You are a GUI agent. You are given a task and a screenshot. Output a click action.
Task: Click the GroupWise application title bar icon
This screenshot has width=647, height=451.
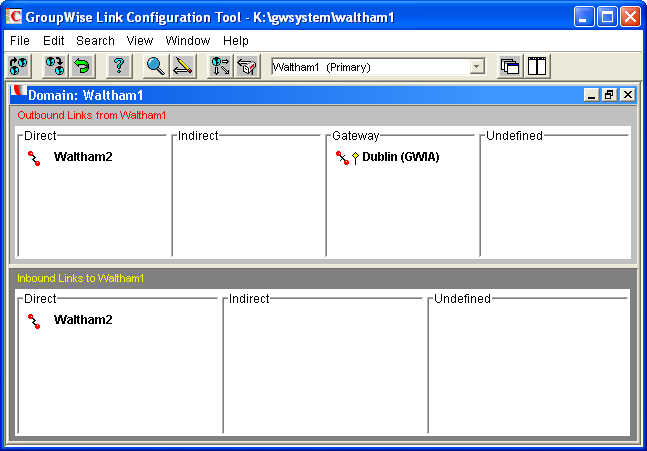(x=14, y=17)
